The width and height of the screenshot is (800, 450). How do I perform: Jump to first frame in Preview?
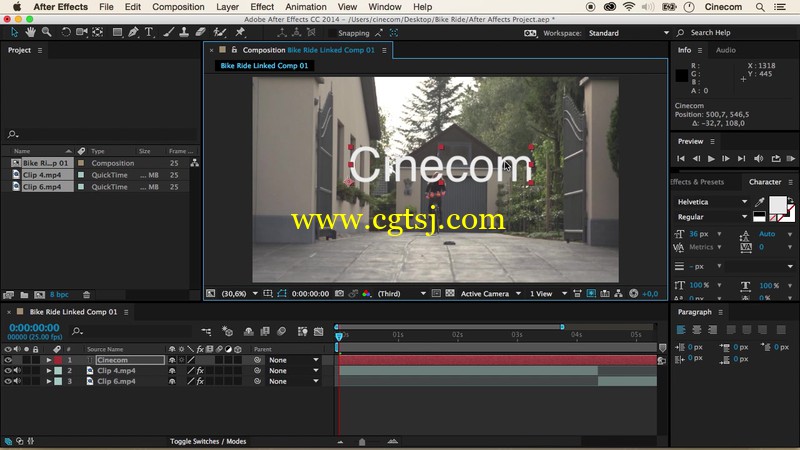(681, 159)
